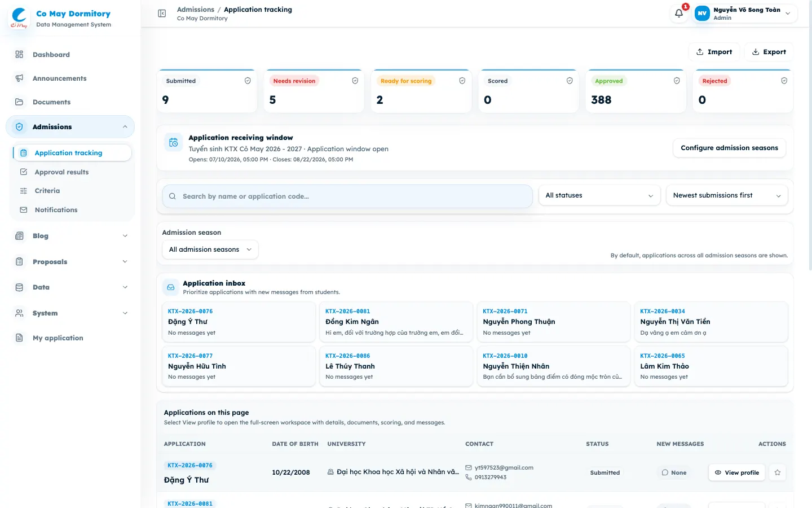Click the Proposals clipboard icon
The image size is (812, 508).
coord(19,262)
